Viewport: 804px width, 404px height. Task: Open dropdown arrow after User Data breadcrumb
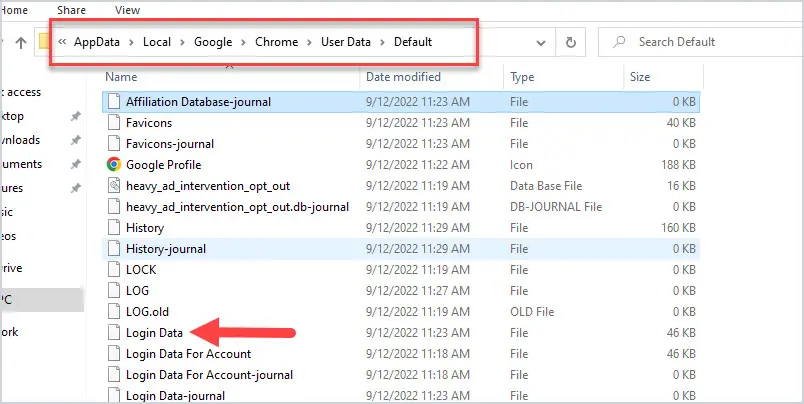383,43
